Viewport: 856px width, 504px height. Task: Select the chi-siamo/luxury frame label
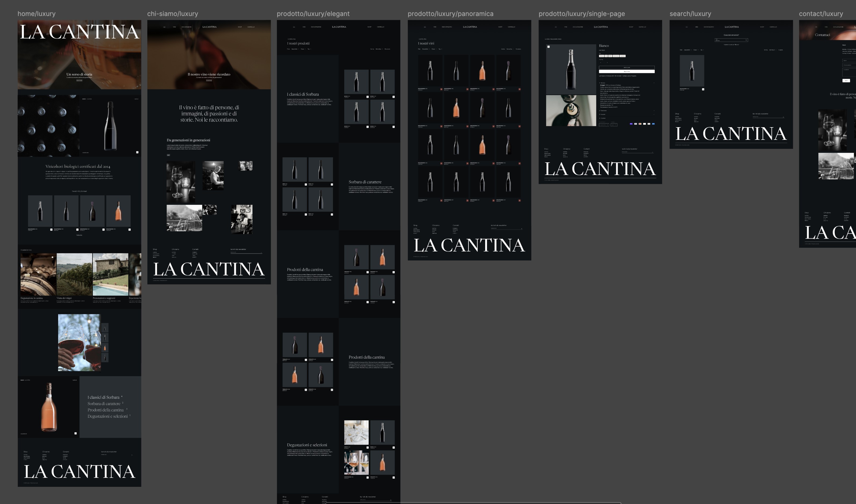173,14
